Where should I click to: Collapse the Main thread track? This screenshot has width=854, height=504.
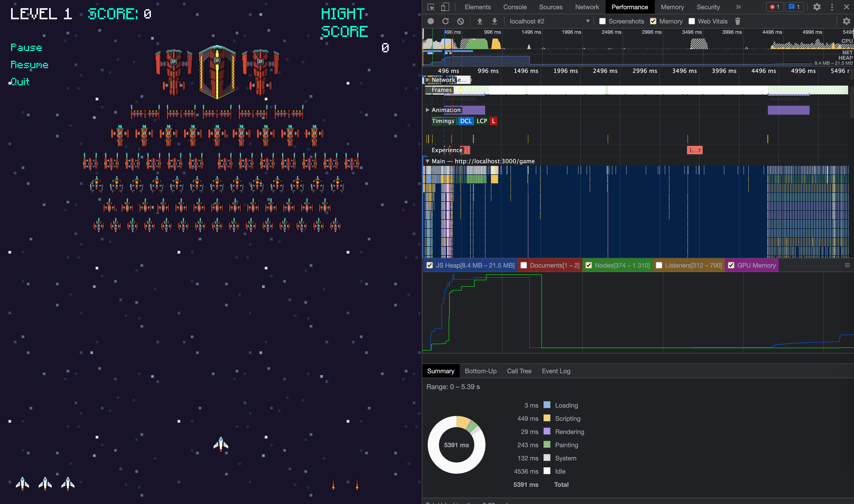[x=428, y=161]
